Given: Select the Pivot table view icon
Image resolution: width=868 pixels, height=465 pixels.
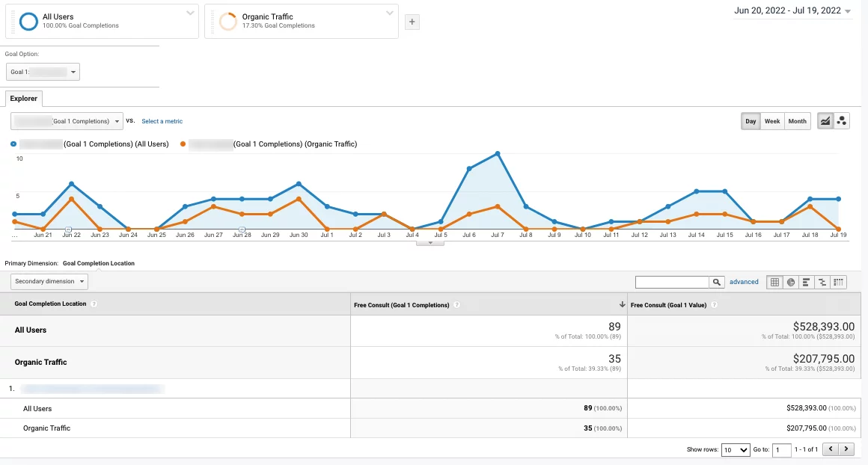Looking at the screenshot, I should [x=839, y=282].
